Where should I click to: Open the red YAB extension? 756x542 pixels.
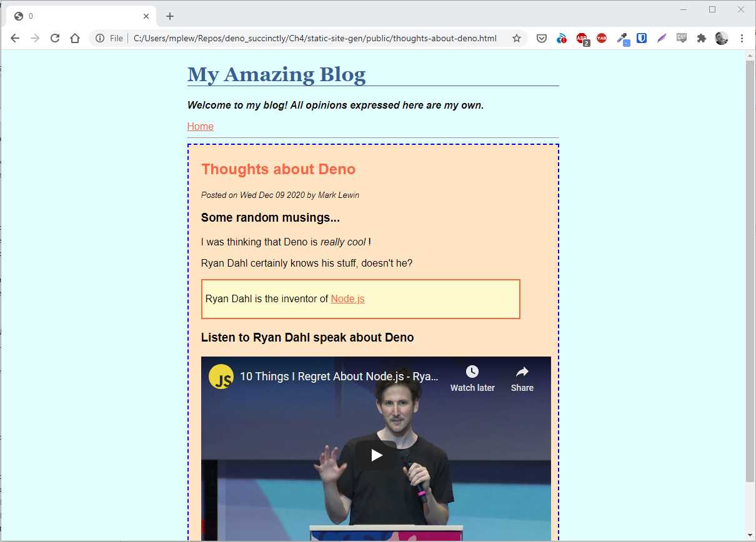602,38
